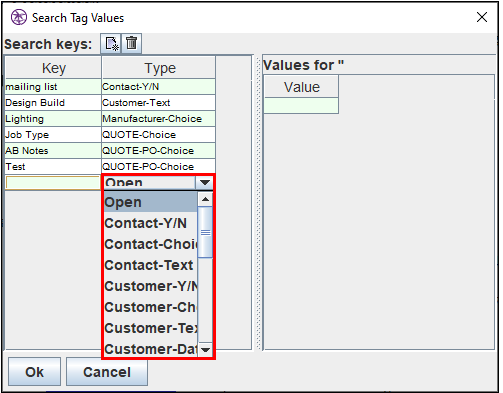Click the Type column header
This screenshot has width=503, height=393.
[x=159, y=68]
